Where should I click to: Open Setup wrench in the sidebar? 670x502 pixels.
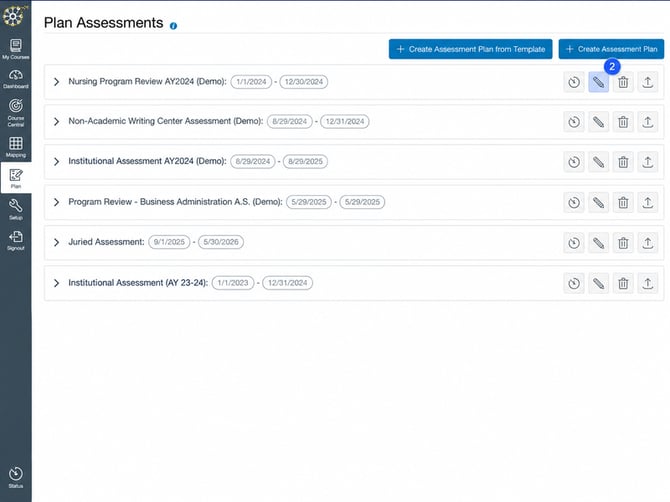(16, 209)
